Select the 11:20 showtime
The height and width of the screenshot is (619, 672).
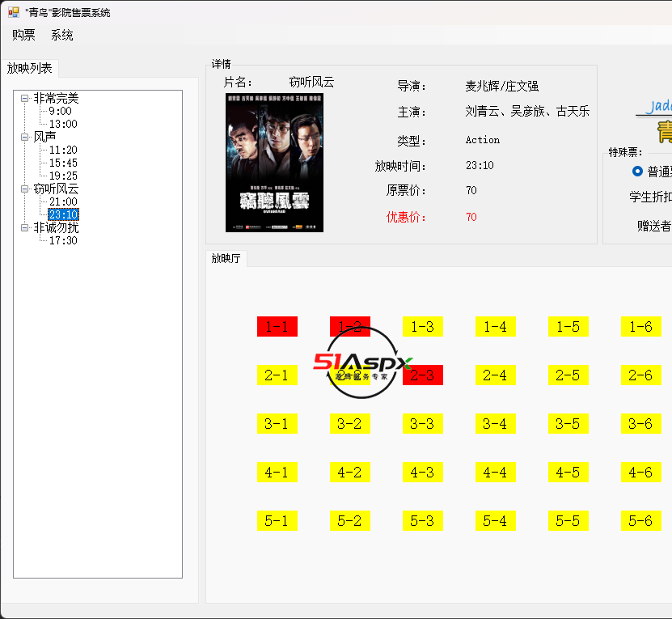coord(63,151)
